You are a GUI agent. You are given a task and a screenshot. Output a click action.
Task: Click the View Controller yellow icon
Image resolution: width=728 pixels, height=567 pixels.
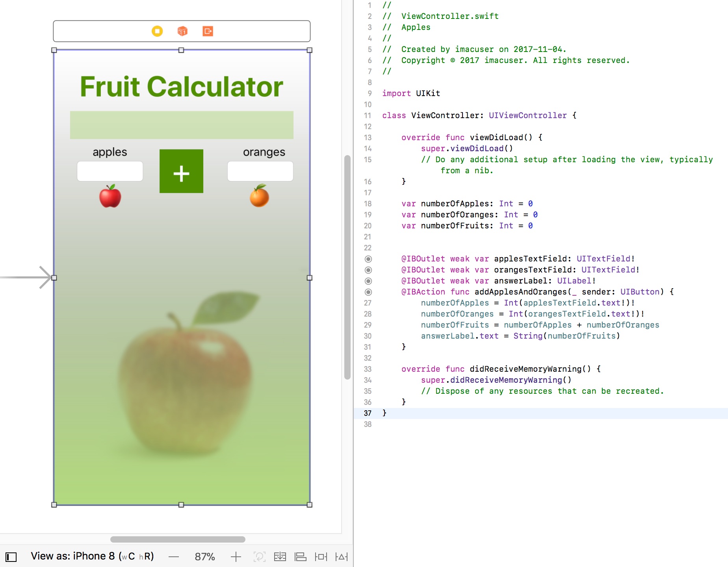(x=157, y=31)
